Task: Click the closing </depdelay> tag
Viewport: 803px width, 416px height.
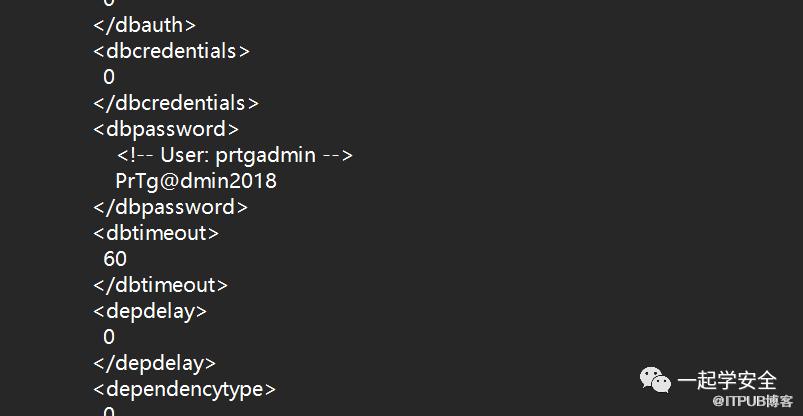Action: pos(155,363)
